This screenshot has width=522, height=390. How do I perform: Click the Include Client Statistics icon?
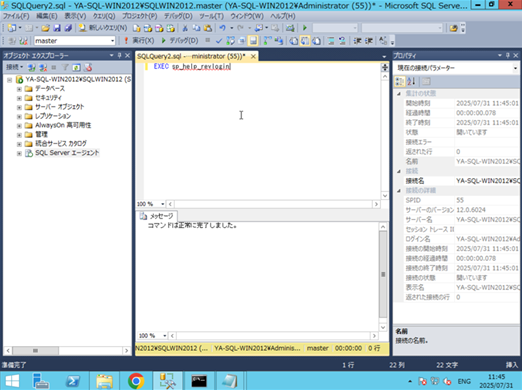click(x=279, y=41)
